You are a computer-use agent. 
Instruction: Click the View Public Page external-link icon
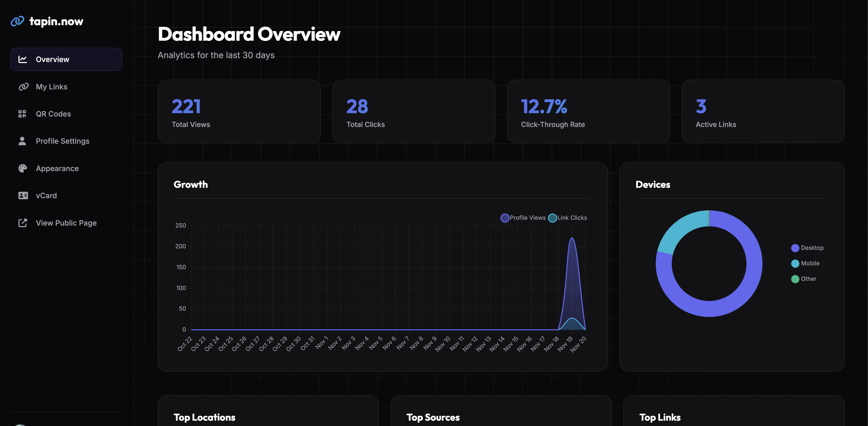23,223
